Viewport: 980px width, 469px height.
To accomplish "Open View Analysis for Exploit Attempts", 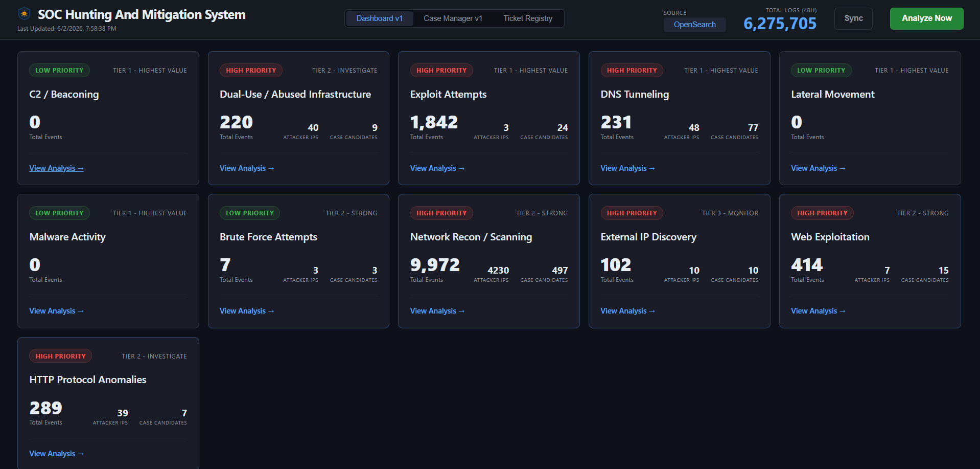I will [x=437, y=168].
